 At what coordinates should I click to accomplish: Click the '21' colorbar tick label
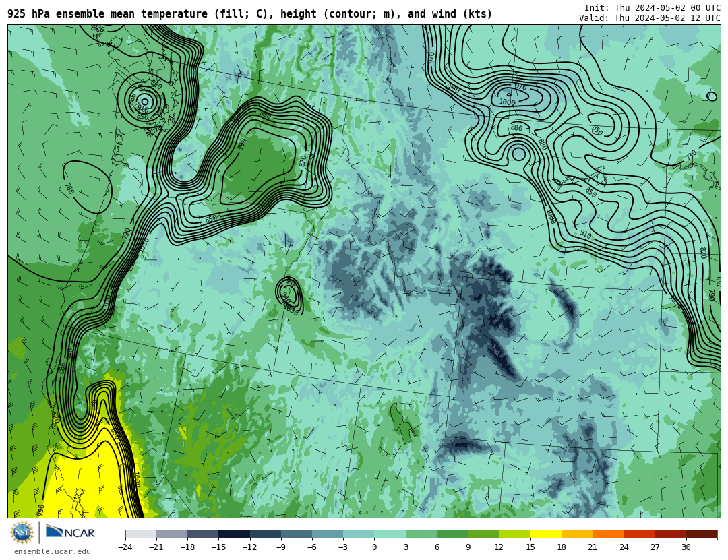click(x=593, y=547)
